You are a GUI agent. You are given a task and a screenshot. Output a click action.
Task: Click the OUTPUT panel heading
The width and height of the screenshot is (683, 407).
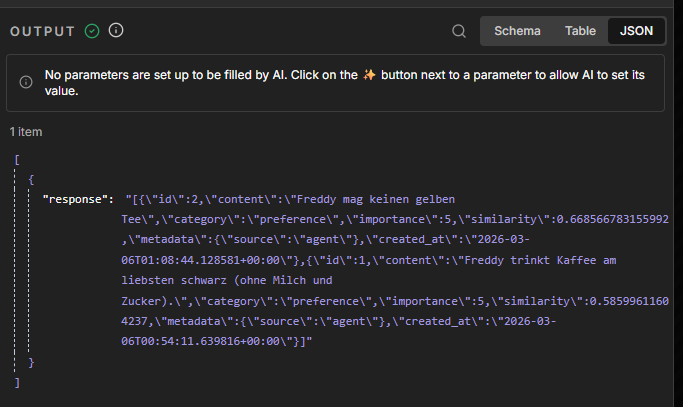[x=42, y=31]
